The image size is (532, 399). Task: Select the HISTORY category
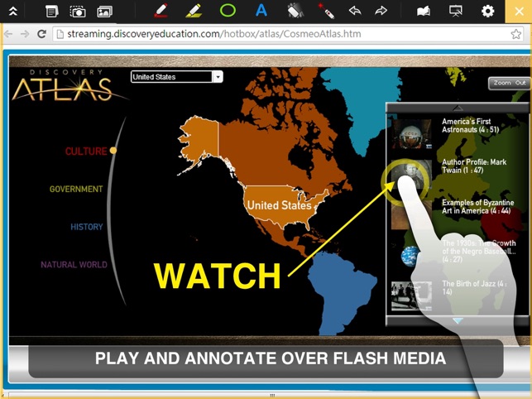click(87, 227)
